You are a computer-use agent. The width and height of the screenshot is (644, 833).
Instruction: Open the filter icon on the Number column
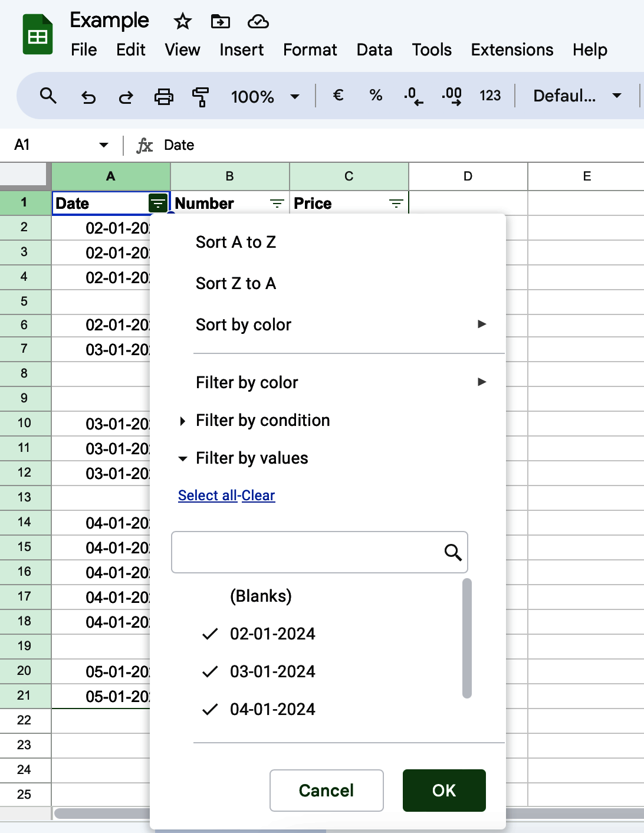pyautogui.click(x=277, y=204)
